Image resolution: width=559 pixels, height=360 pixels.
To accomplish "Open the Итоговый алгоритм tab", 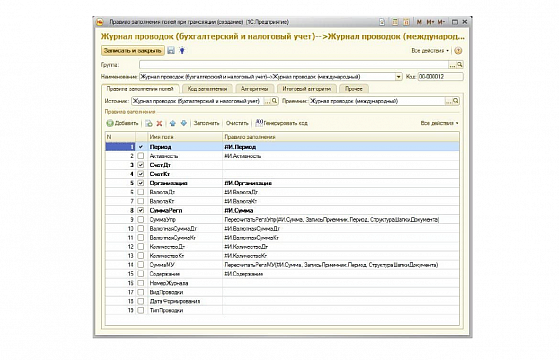I will [x=307, y=89].
